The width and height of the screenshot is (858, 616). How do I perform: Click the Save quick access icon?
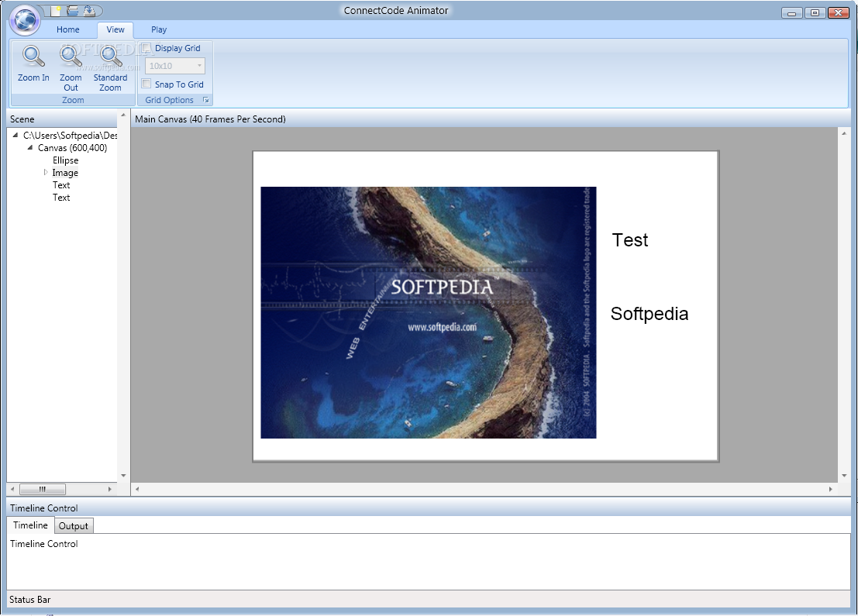pyautogui.click(x=89, y=10)
